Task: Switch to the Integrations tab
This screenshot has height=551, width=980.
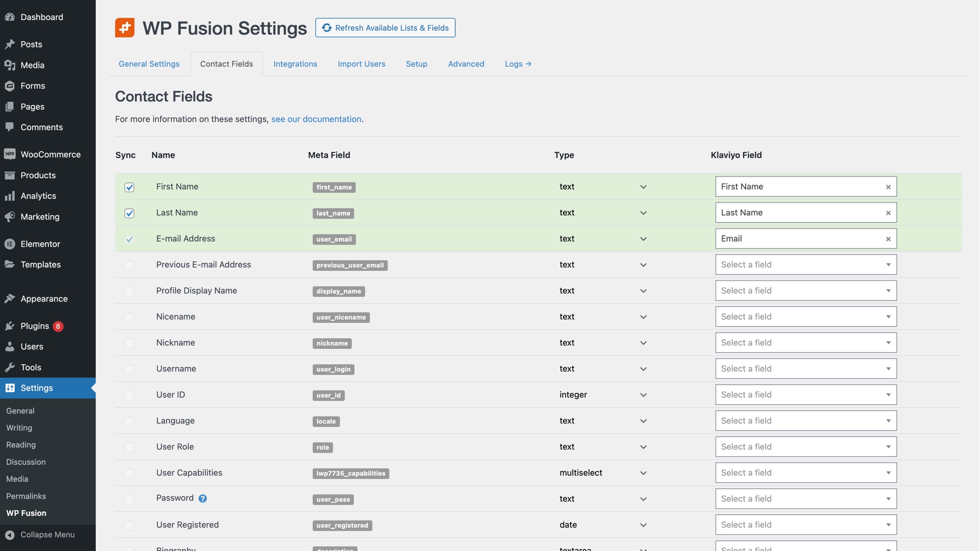Action: pos(295,64)
